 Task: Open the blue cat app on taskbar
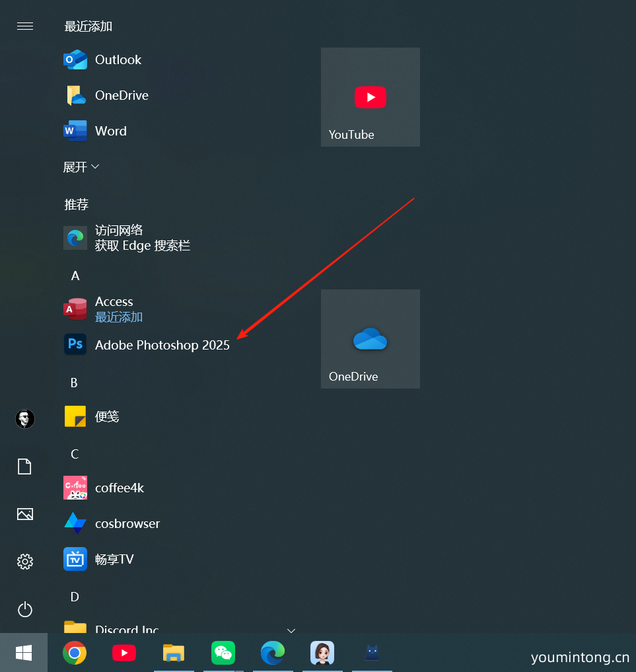[x=372, y=653]
